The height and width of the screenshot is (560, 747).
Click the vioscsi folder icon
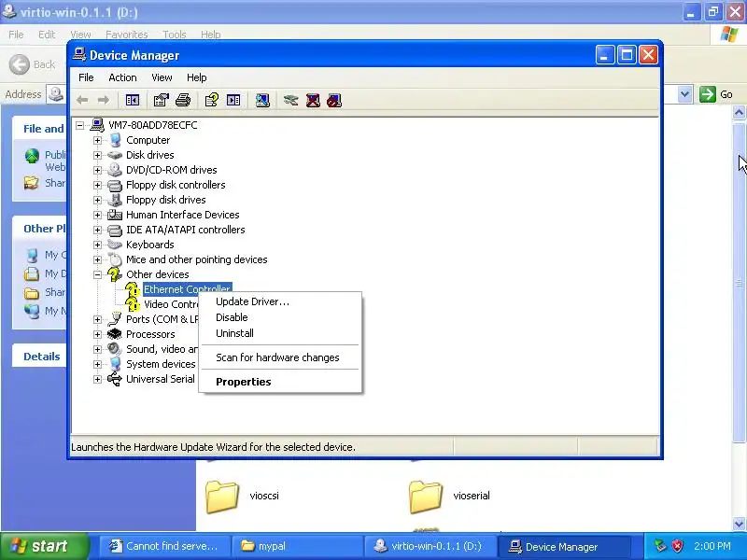coord(222,497)
